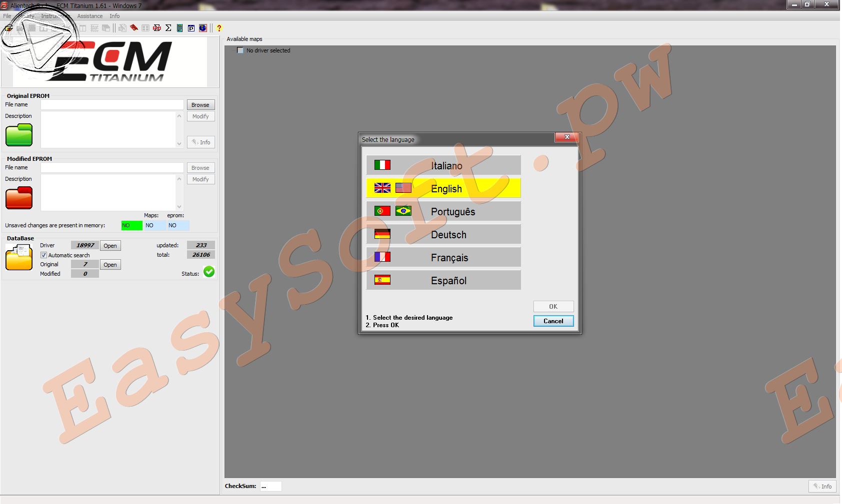Click the document copy toolbar icon
842x504 pixels.
122,28
